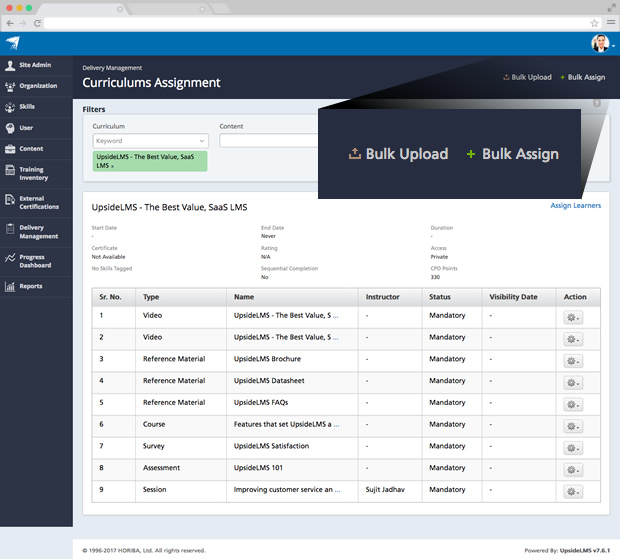Click the help question mark icon
Viewport: 620px width, 559px height.
click(x=597, y=103)
